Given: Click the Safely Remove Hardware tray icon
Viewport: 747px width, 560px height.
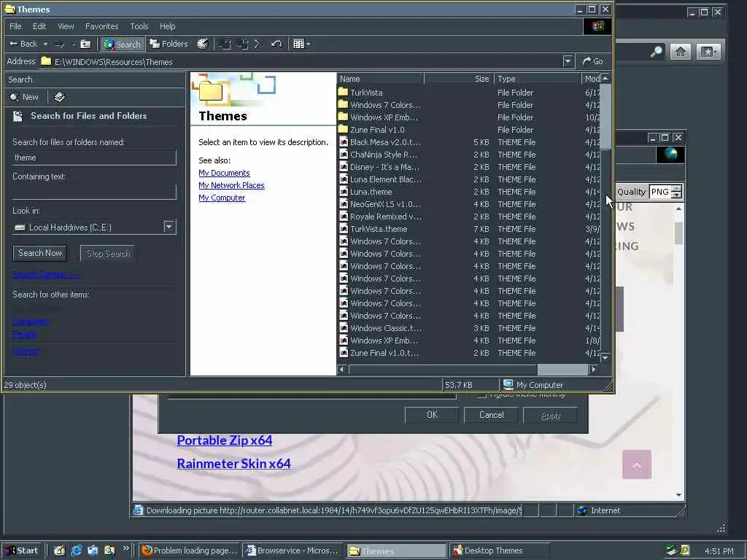Looking at the screenshot, I should pos(671,551).
